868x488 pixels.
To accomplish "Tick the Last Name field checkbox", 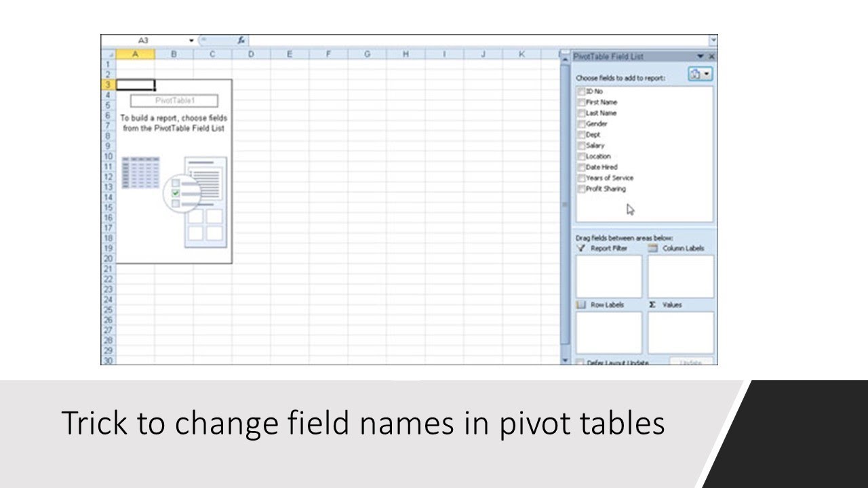I will [x=581, y=113].
